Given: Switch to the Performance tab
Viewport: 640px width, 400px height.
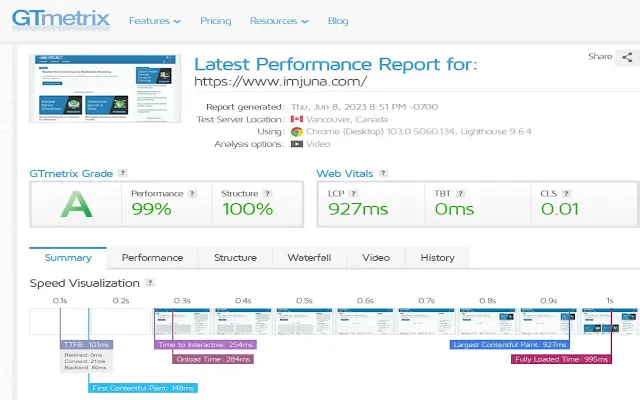Looking at the screenshot, I should (152, 258).
